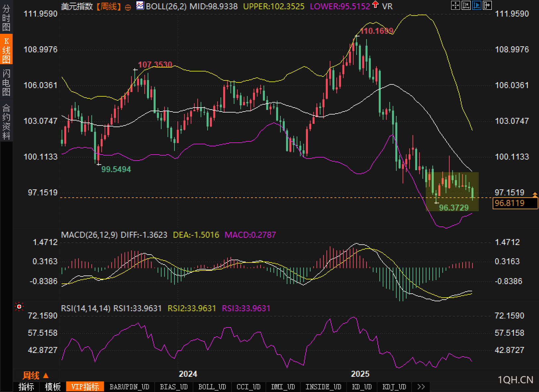Open the 闪电图 side tab
This screenshot has height=392, width=539.
(6, 82)
